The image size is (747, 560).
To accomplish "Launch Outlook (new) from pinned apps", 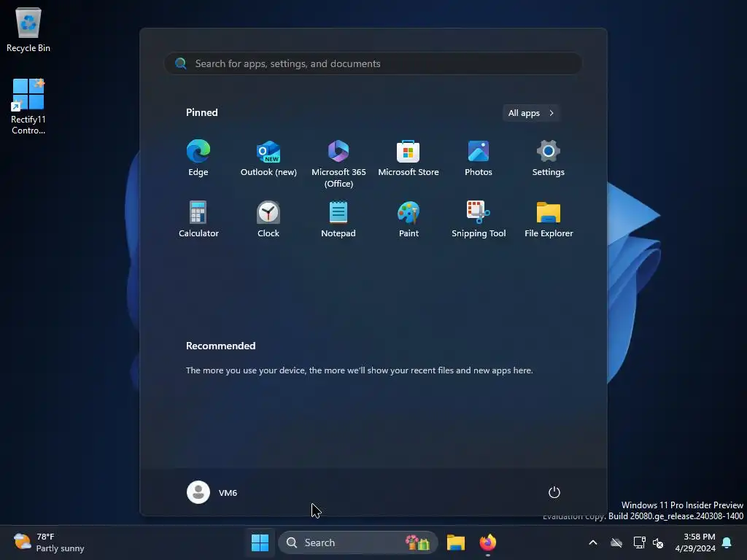I will click(x=268, y=158).
